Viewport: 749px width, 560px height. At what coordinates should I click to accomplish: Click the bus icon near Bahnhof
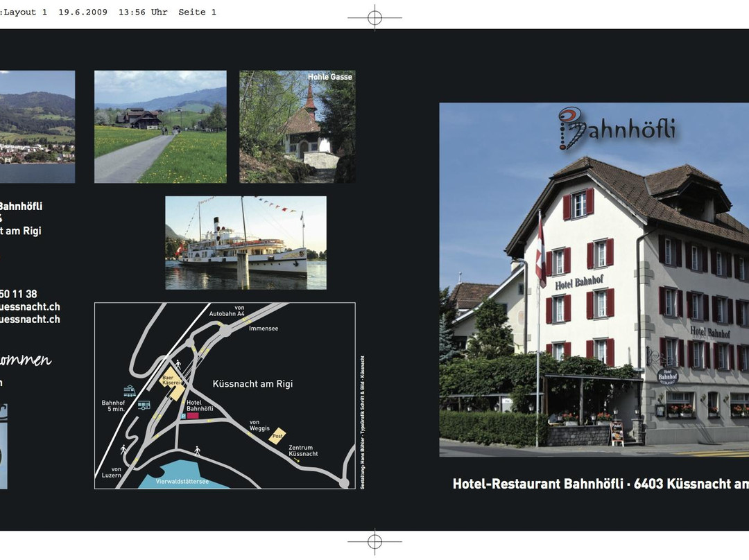(x=144, y=405)
